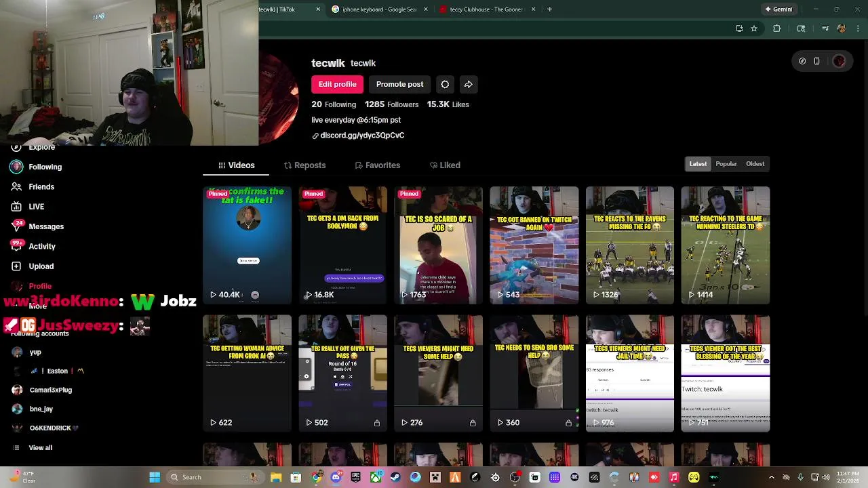Image resolution: width=868 pixels, height=488 pixels.
Task: Click the install app icon in address bar
Action: pyautogui.click(x=739, y=28)
